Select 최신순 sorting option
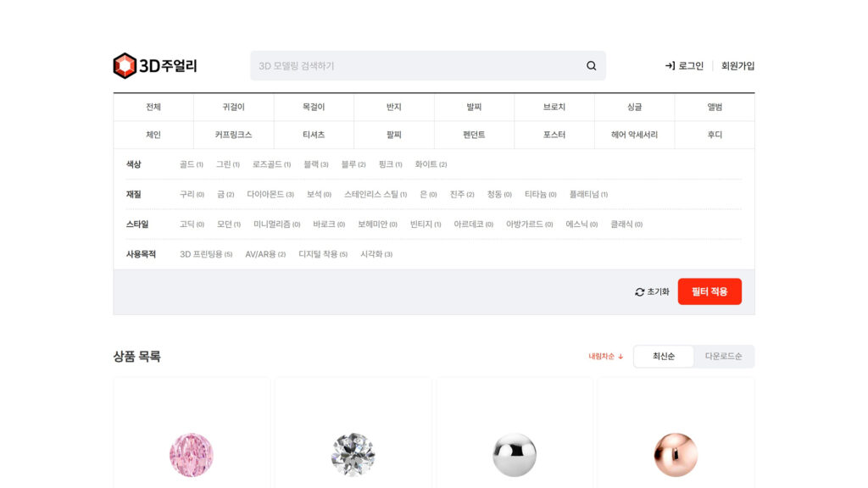This screenshot has height=488, width=868. point(664,357)
